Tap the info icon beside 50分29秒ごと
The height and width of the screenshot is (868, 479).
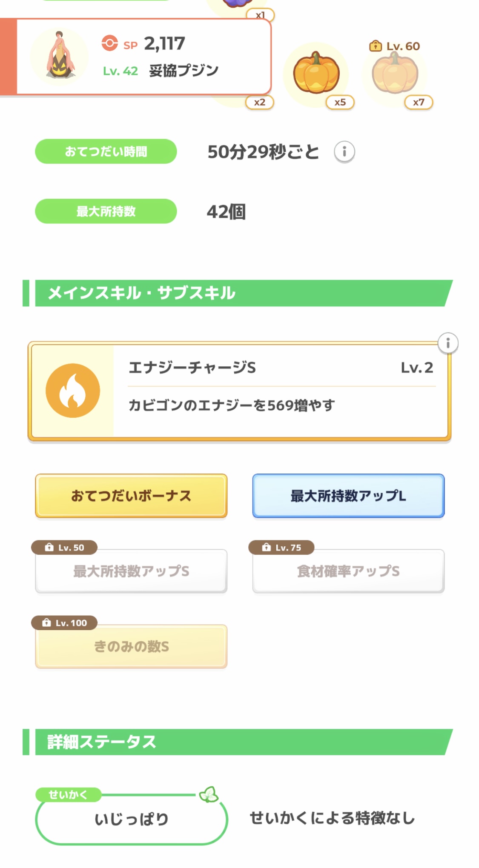(x=344, y=151)
